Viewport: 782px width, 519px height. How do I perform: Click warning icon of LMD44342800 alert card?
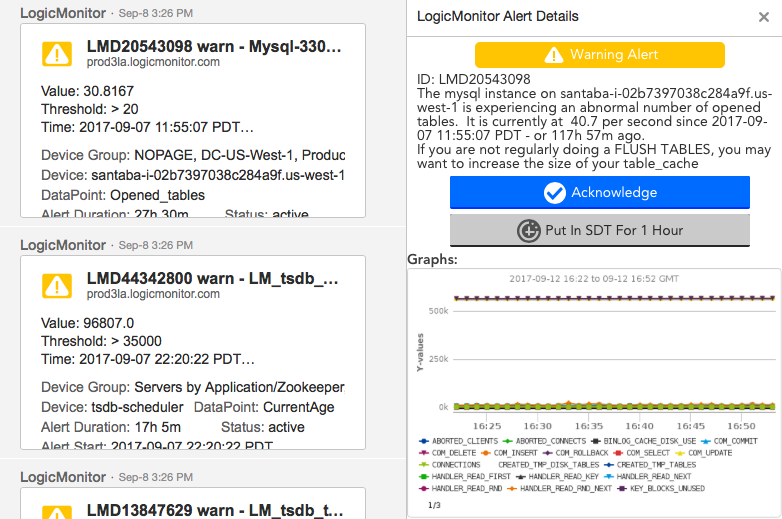click(57, 286)
